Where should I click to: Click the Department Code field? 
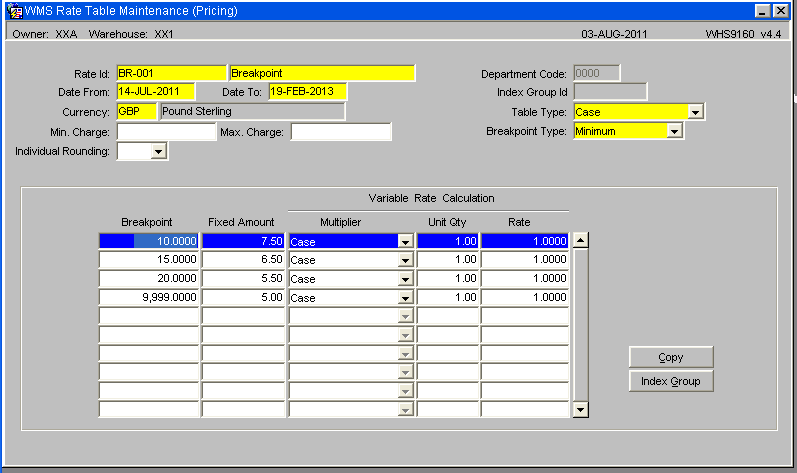coord(597,73)
